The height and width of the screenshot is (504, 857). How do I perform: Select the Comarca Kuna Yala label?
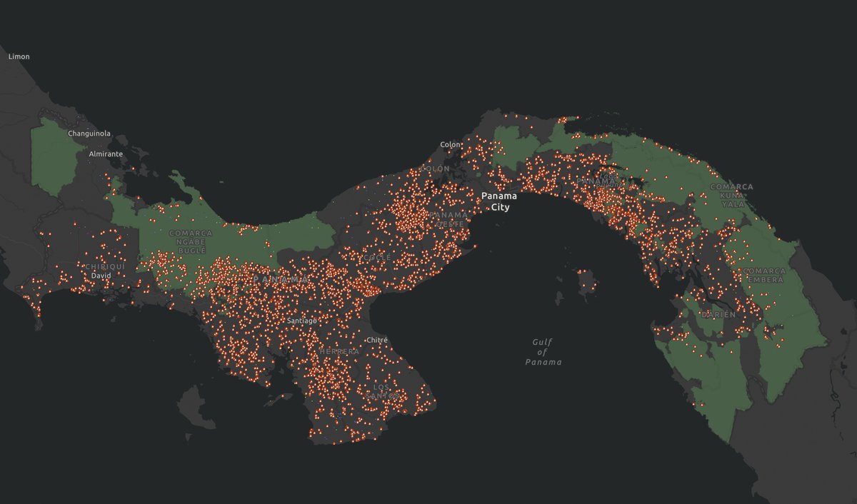pyautogui.click(x=731, y=195)
